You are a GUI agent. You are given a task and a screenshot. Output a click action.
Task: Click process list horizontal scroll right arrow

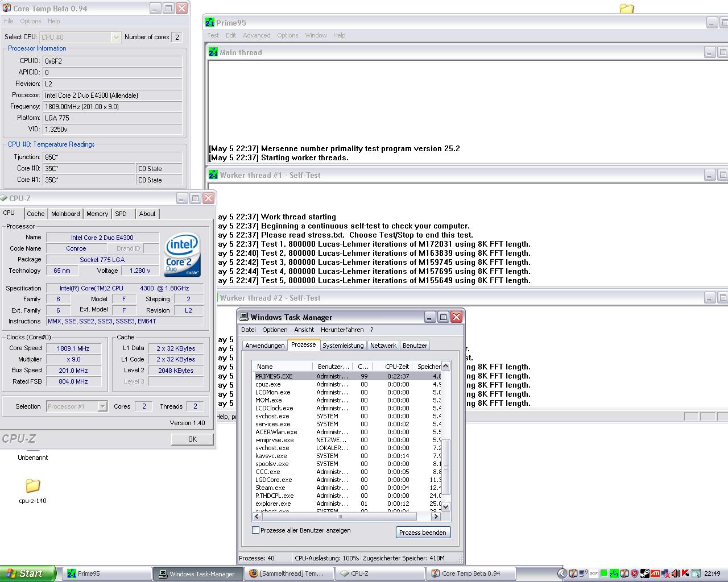coord(436,517)
